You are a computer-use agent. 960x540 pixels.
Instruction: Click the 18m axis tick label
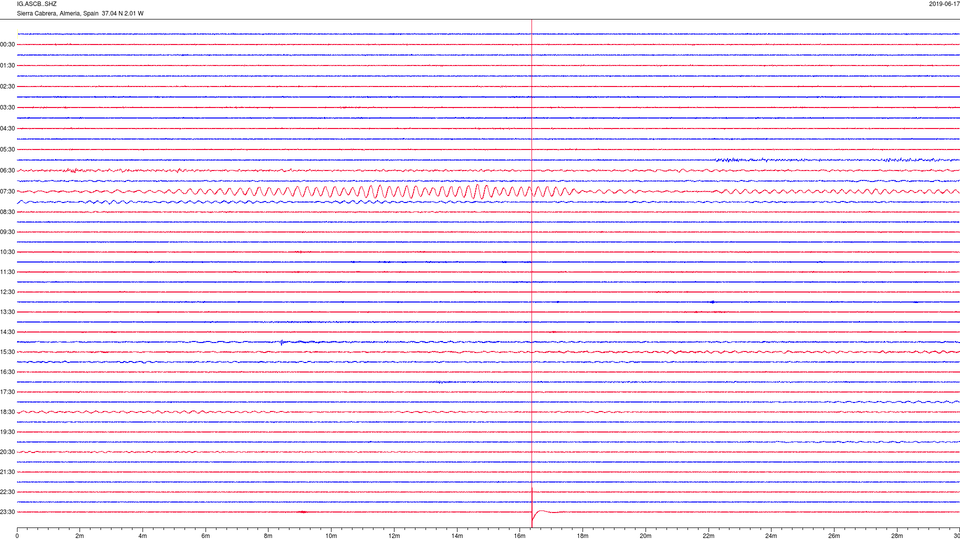tap(582, 536)
